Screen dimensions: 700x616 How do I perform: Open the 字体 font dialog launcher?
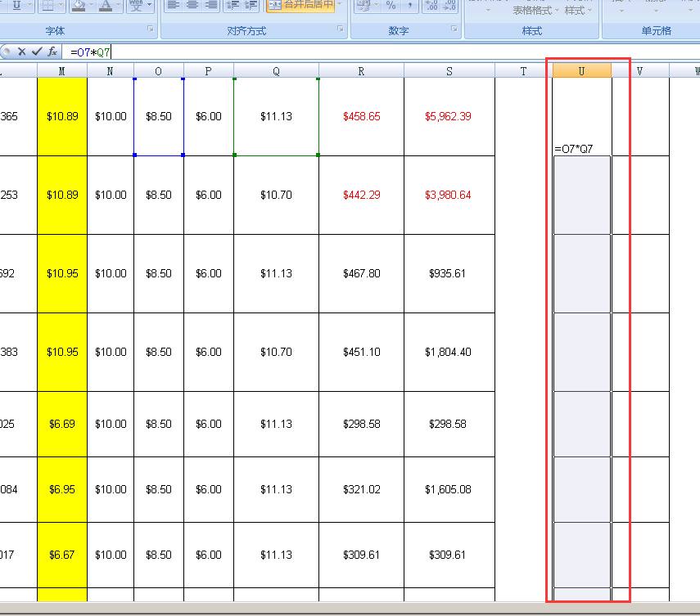point(150,29)
